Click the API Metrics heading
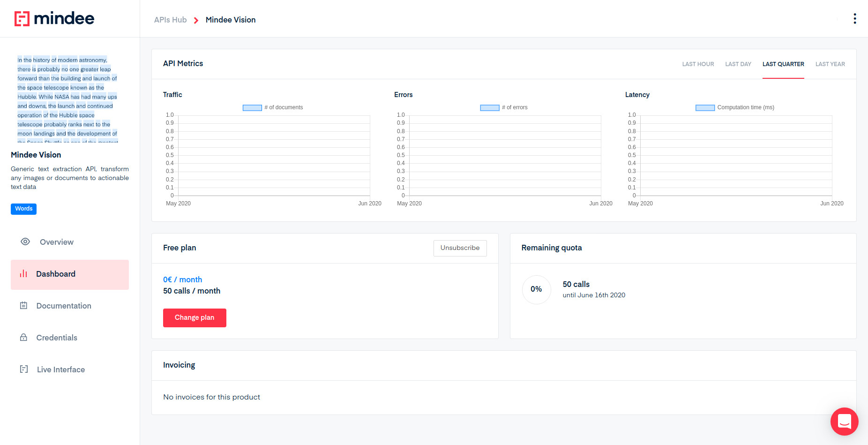The height and width of the screenshot is (445, 868). point(183,63)
